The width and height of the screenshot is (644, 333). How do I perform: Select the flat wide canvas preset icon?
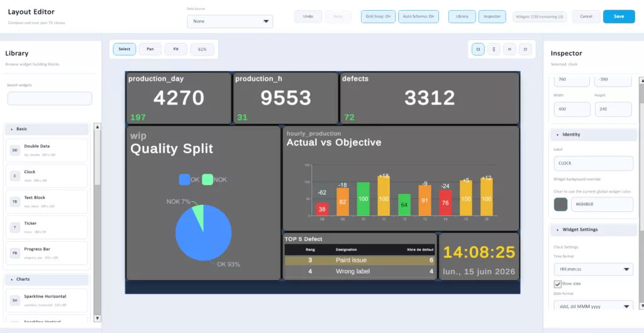click(509, 49)
